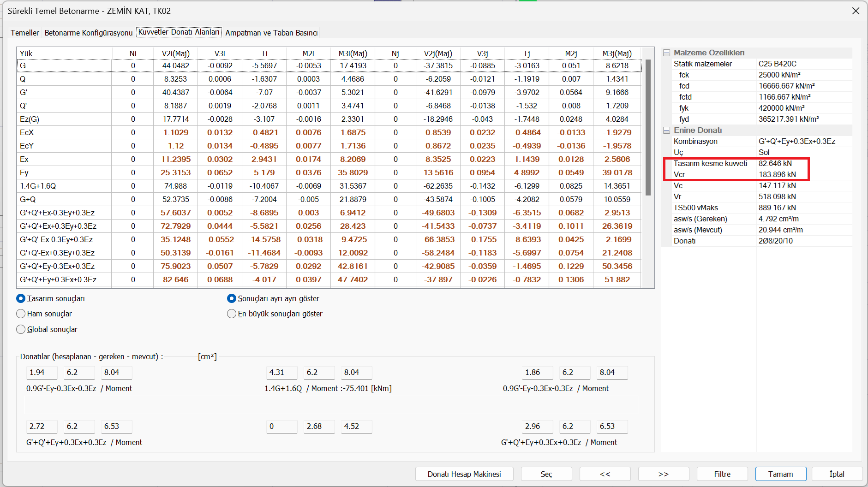Click the load table vertical scrollbar
The image size is (868, 487).
[x=648, y=128]
